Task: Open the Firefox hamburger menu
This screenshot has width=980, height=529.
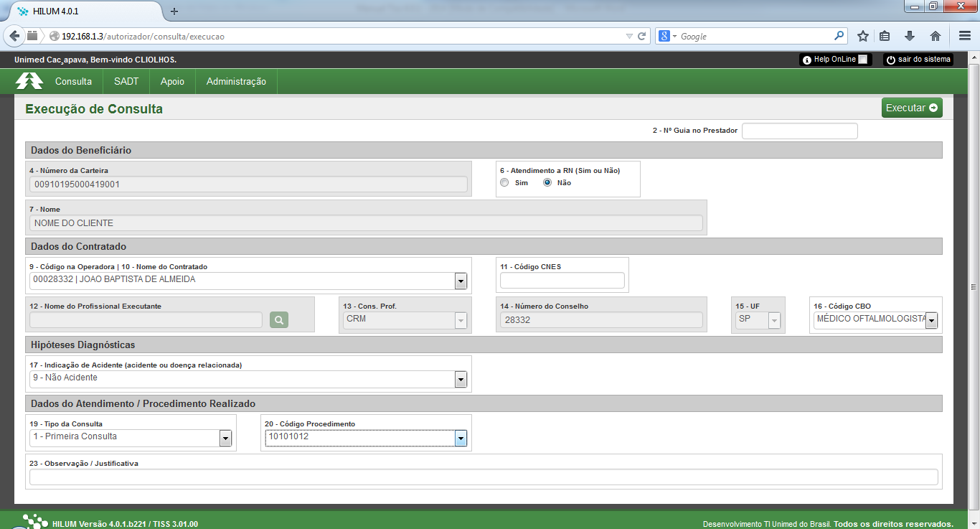Action: (965, 36)
